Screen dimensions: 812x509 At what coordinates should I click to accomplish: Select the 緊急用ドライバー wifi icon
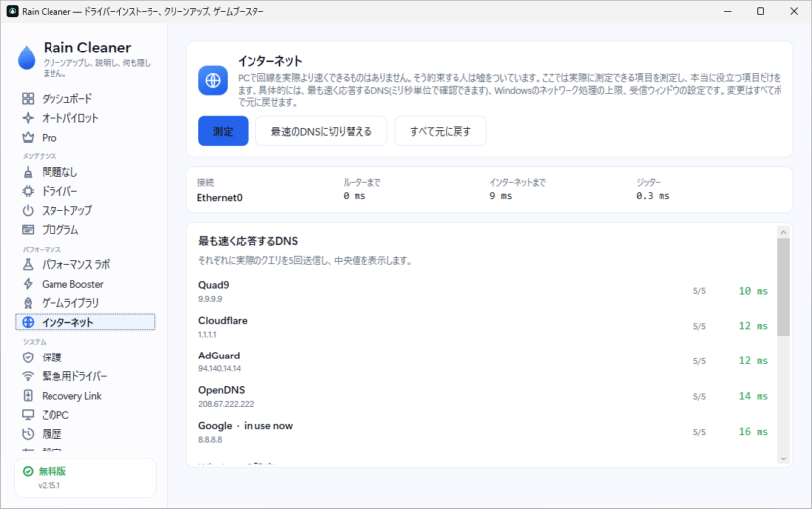pyautogui.click(x=28, y=376)
